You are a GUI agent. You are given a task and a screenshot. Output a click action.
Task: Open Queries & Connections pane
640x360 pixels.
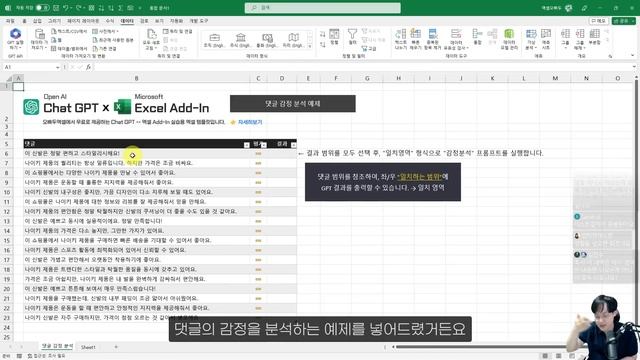click(177, 31)
